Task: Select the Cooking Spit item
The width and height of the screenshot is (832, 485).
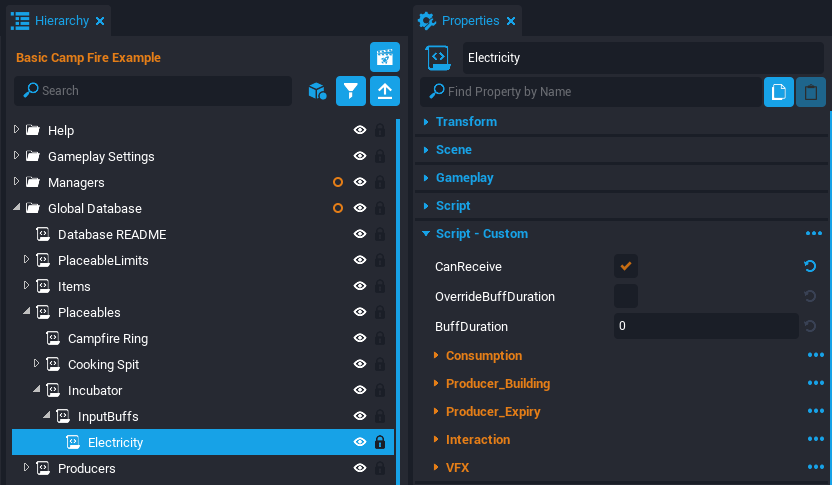Action: tap(103, 364)
